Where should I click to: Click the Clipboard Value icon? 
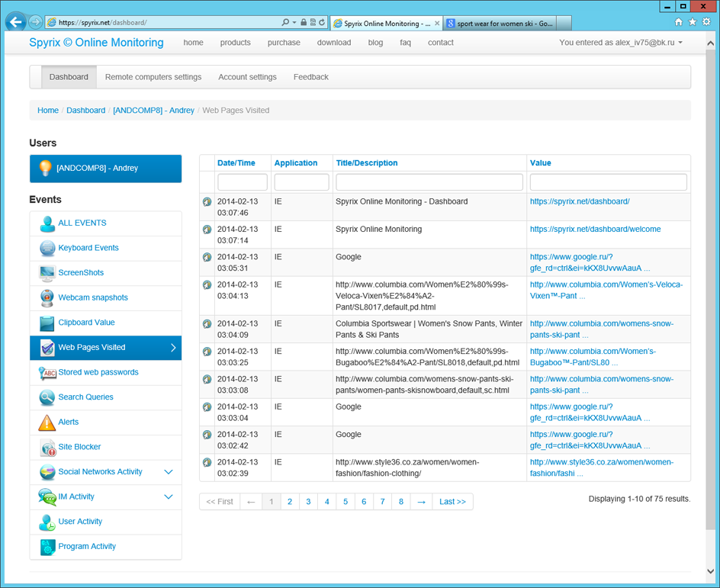47,323
